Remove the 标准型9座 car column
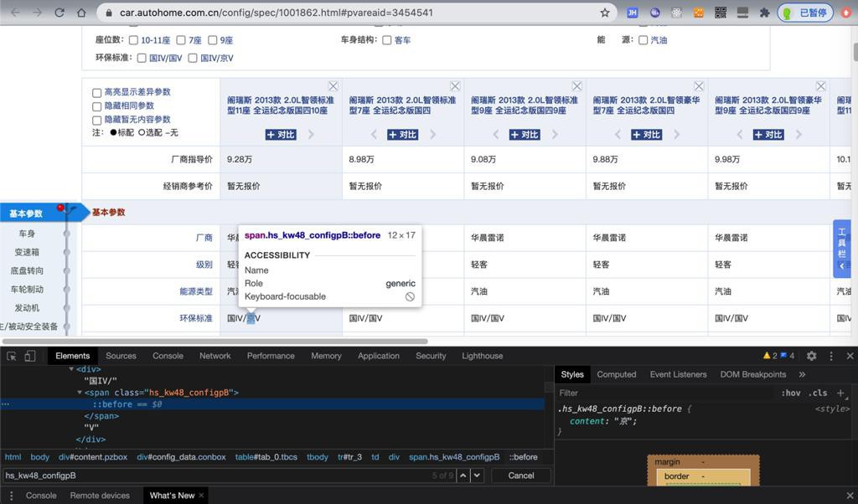This screenshot has height=504, width=858. click(577, 86)
